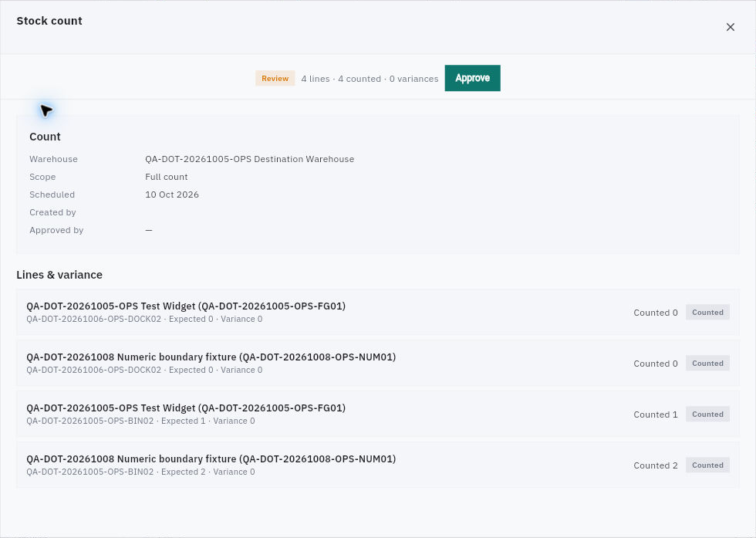Click Counted badge on Numeric boundary fixture DOCK02 line

707,364
